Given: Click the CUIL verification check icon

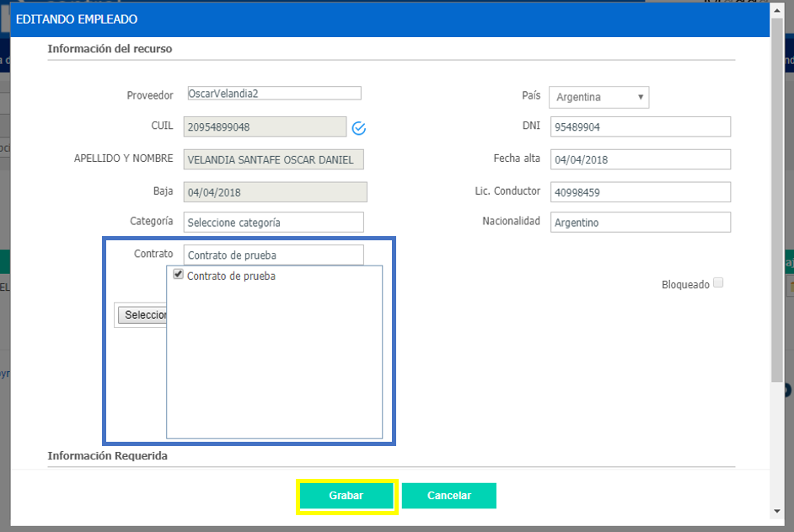Looking at the screenshot, I should [358, 128].
